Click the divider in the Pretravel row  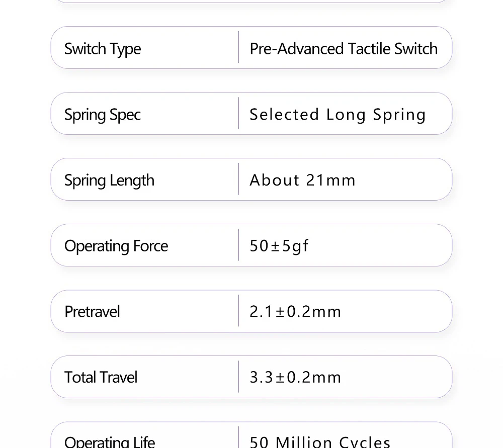tap(238, 310)
